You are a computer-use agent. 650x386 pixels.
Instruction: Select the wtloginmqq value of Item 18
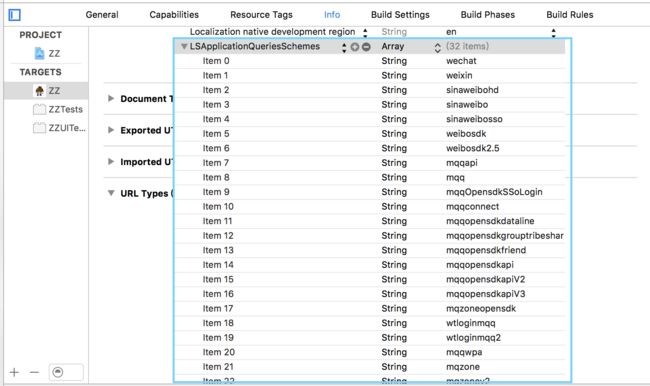coord(471,323)
